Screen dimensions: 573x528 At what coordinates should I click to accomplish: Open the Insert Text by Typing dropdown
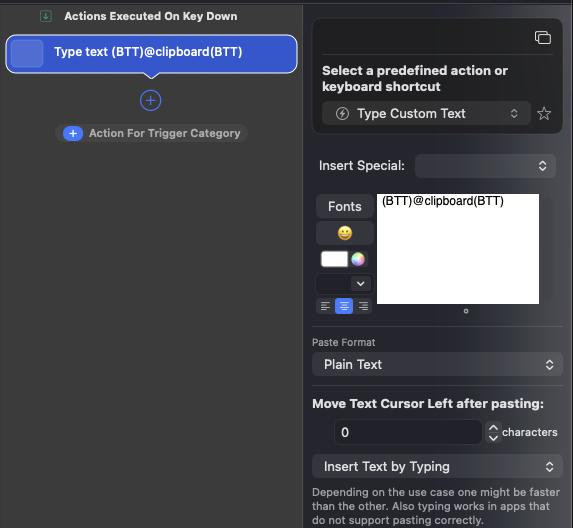437,466
